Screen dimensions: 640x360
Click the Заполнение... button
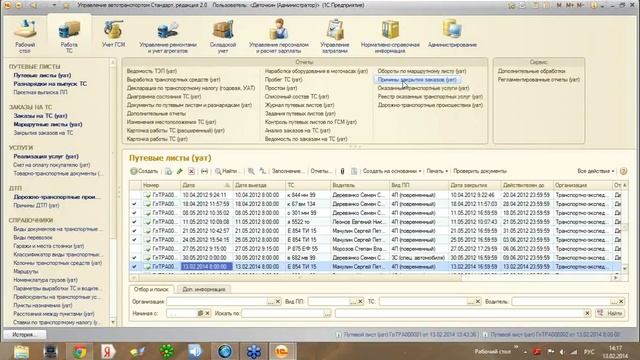[288, 171]
